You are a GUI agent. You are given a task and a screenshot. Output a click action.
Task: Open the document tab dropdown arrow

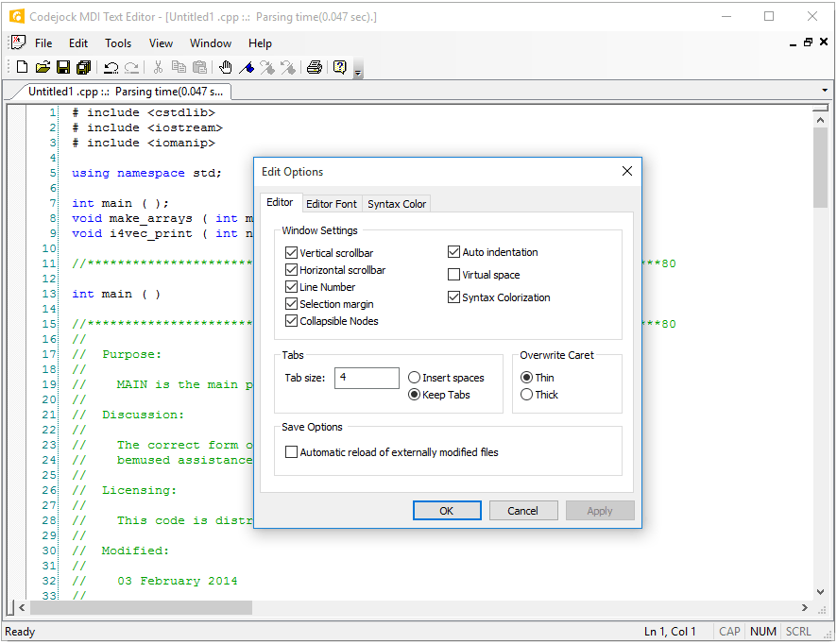825,92
